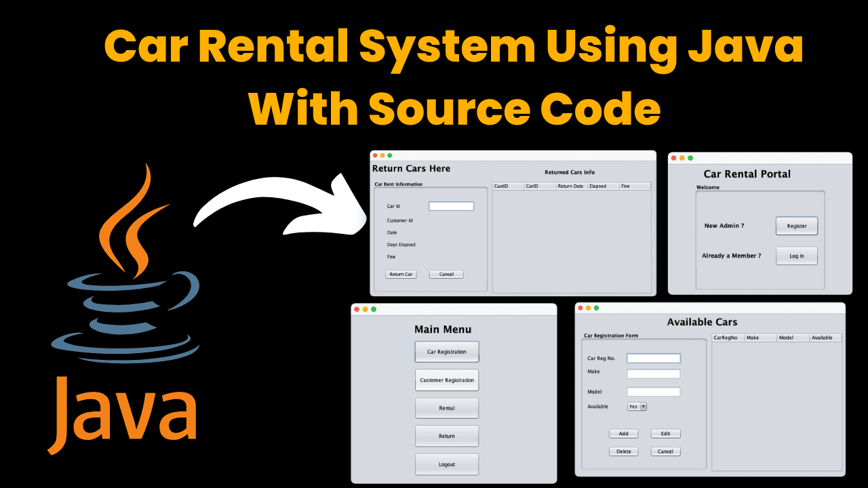Click Register button in Car Rental Portal
This screenshot has height=488, width=868.
[x=797, y=226]
